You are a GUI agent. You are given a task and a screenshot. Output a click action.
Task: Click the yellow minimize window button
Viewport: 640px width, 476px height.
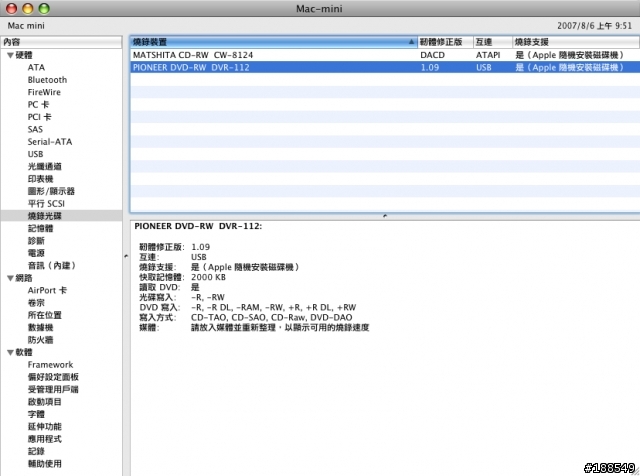click(28, 8)
